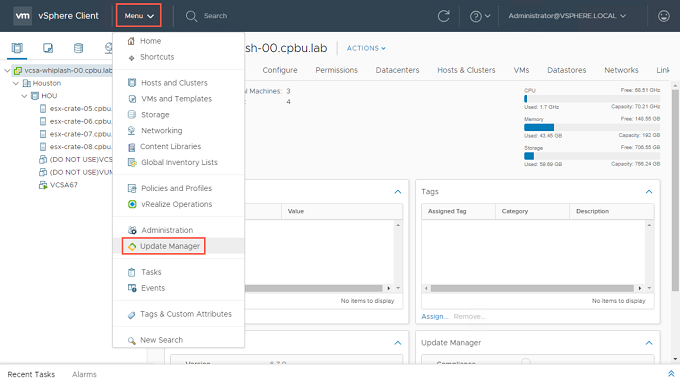Open the Alarms tab at bottom
The height and width of the screenshot is (382, 680).
pos(84,374)
